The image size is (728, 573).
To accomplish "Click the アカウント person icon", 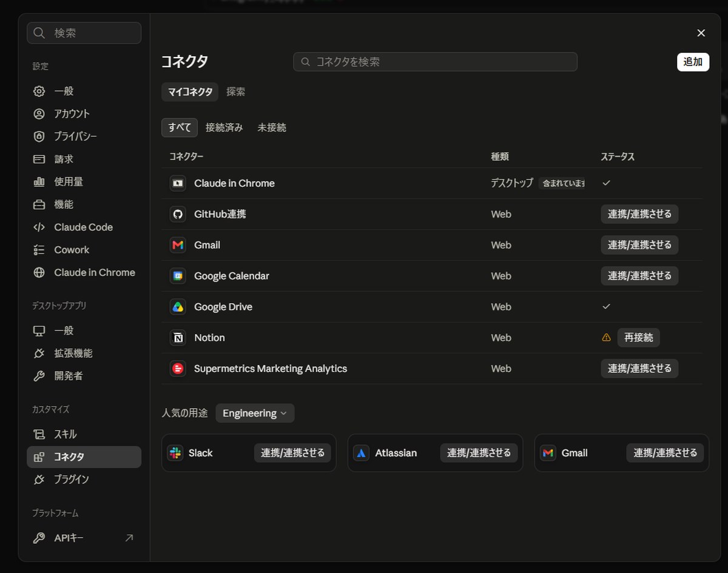I will point(39,113).
